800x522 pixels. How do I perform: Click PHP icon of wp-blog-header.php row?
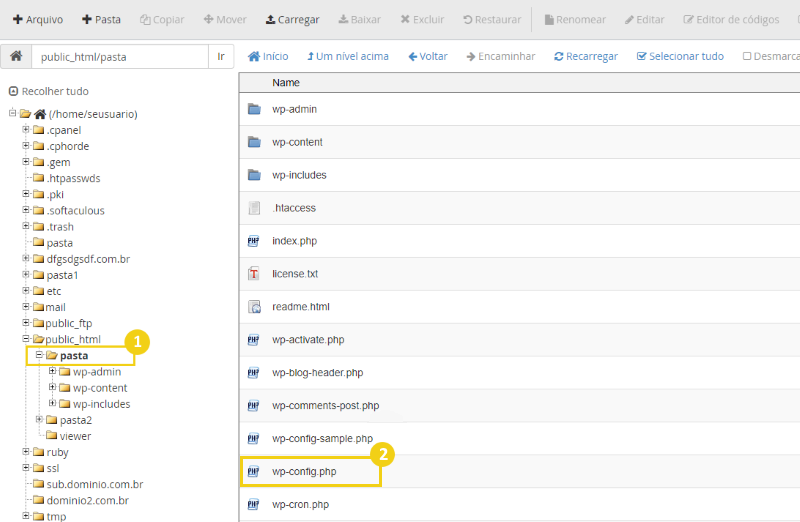point(254,372)
